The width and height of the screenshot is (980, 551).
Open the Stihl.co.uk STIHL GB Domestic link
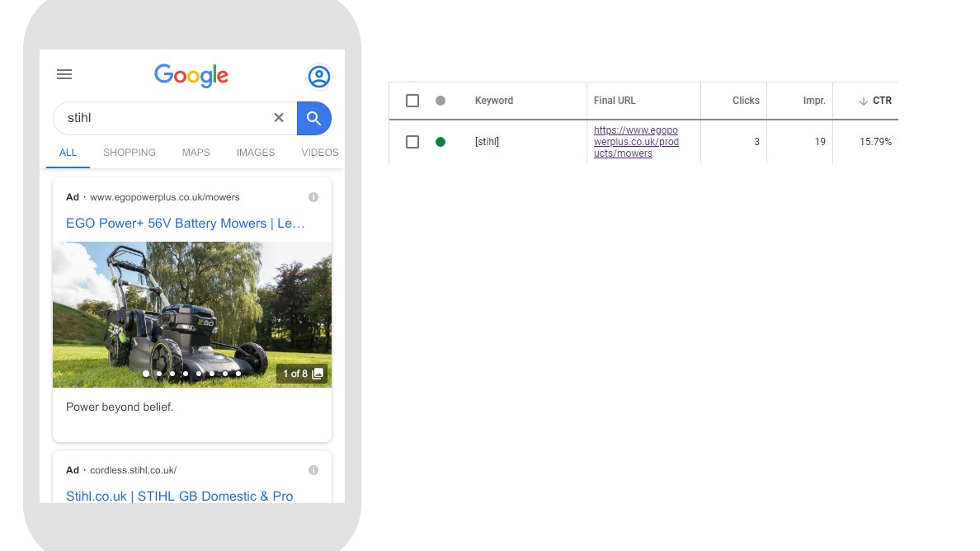click(179, 496)
